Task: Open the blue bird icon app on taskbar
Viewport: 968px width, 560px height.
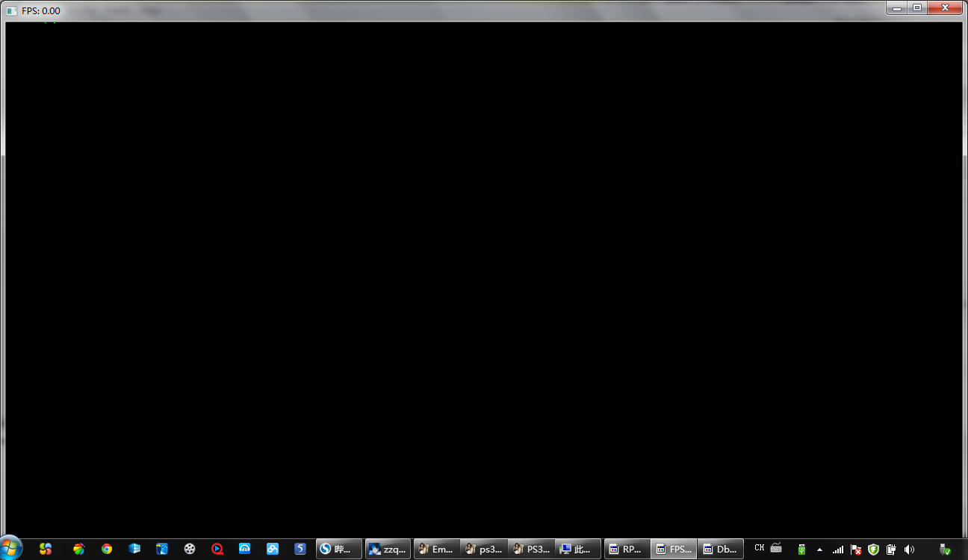Action: tap(162, 549)
